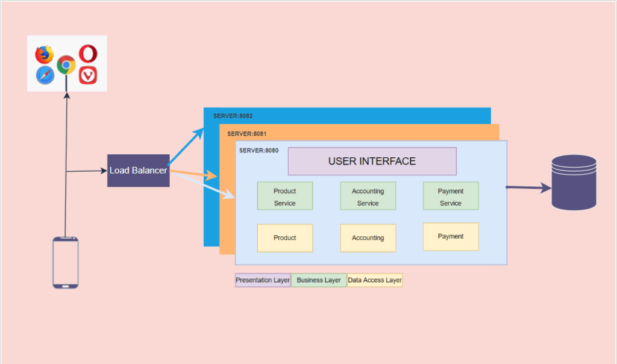Image resolution: width=617 pixels, height=364 pixels.
Task: Select the Load Balancer box
Action: (138, 171)
